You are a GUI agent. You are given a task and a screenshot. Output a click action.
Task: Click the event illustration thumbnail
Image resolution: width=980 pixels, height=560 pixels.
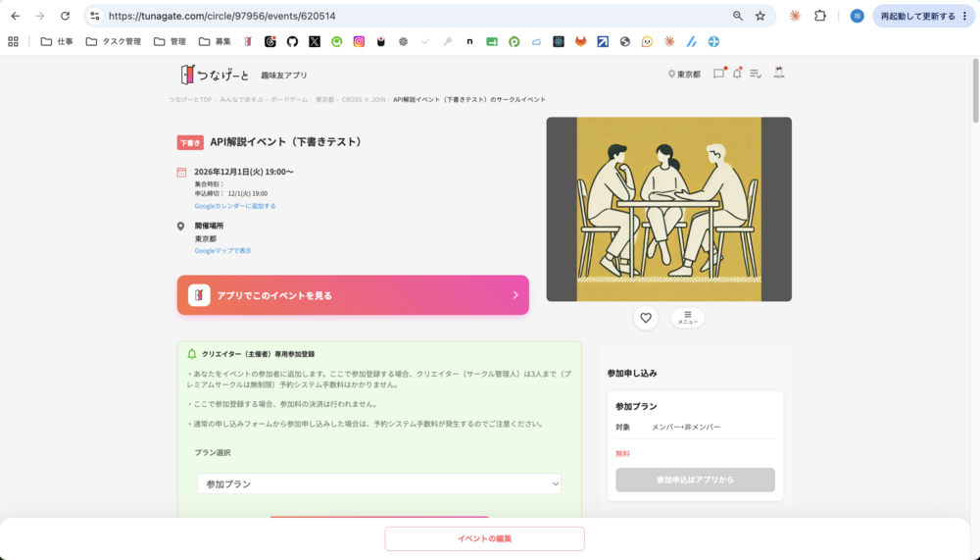(x=668, y=209)
